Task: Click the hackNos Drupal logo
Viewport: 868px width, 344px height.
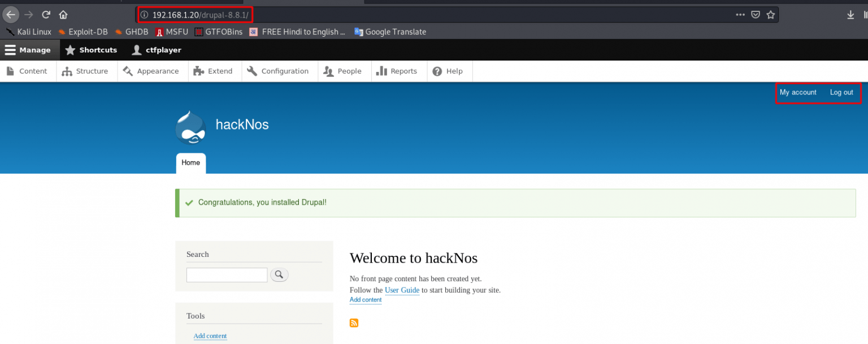Action: tap(190, 127)
